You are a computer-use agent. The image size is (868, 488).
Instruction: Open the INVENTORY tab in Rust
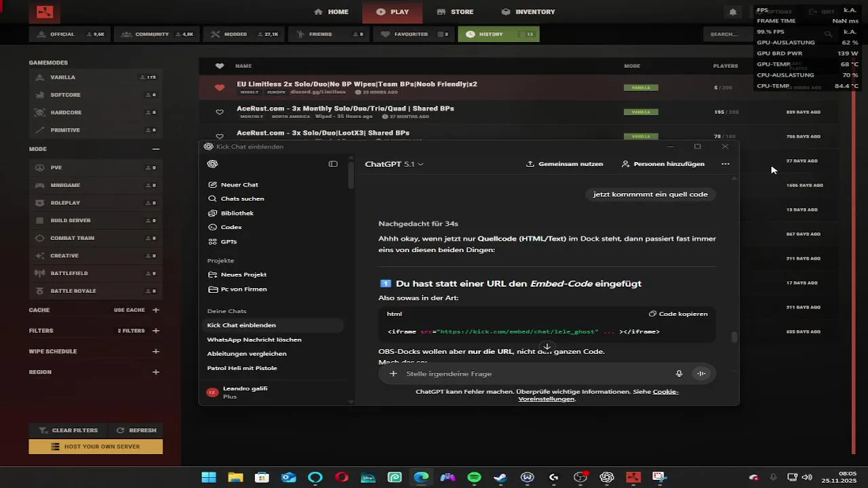[x=528, y=12]
